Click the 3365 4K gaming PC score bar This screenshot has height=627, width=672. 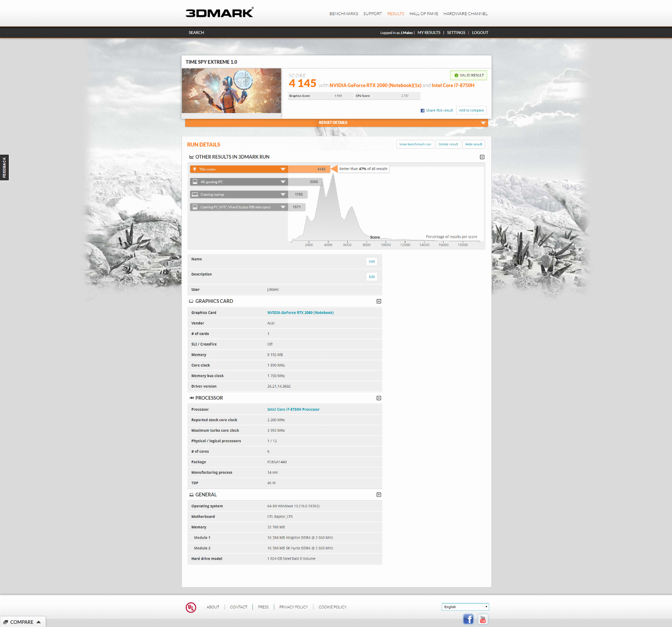[x=305, y=182]
